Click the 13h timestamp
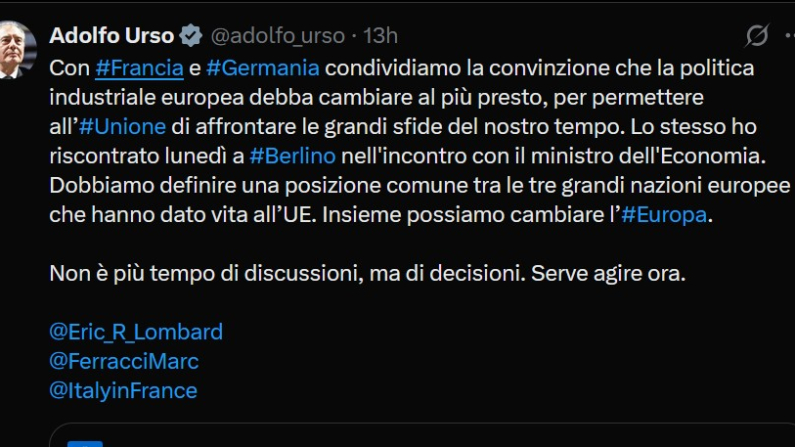The width and height of the screenshot is (795, 447). pos(380,36)
